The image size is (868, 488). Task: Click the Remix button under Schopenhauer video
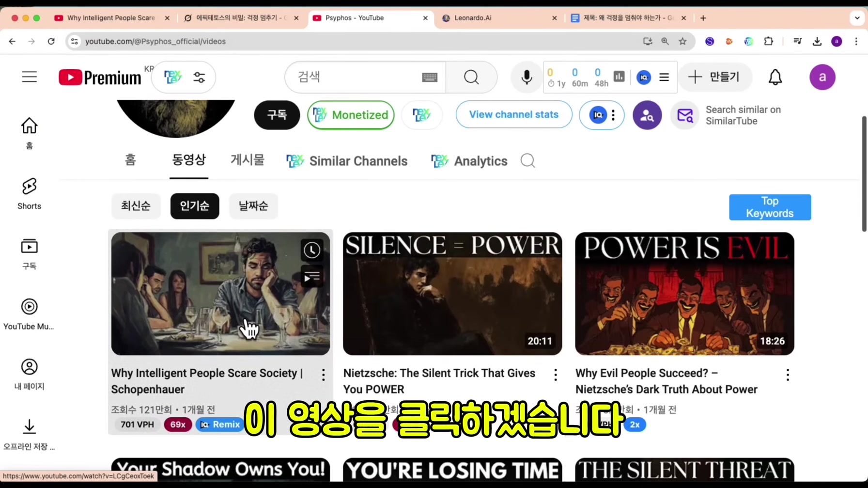click(220, 425)
